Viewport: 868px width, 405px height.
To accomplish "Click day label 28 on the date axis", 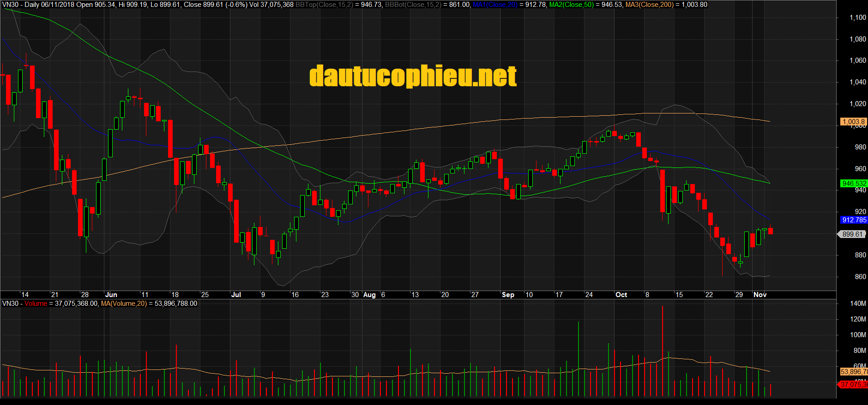I will pos(84,295).
